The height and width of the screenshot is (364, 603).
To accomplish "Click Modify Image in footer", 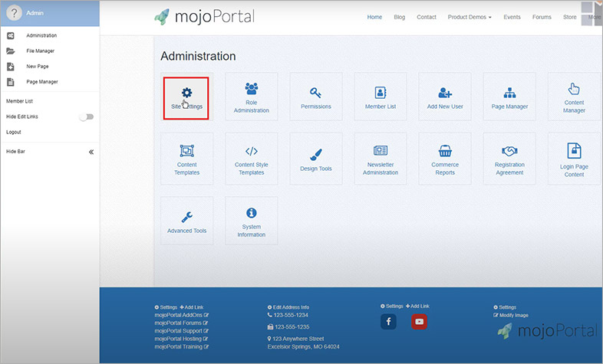I will click(511, 315).
